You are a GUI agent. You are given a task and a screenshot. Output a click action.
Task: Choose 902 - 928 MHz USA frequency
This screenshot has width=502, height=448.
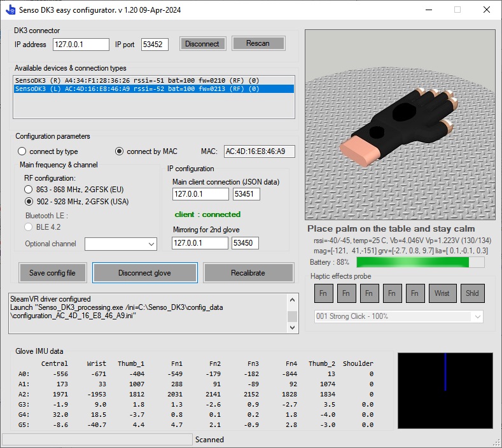click(29, 202)
